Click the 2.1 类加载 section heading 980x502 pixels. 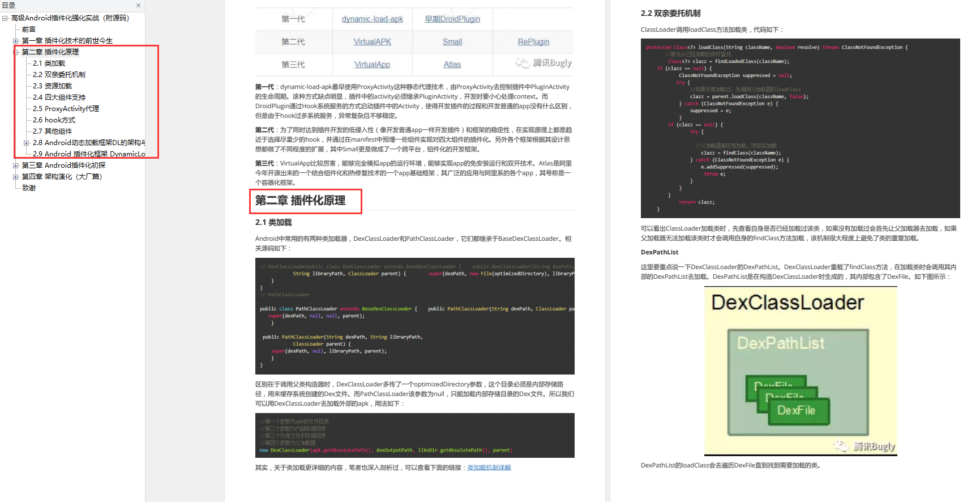273,223
